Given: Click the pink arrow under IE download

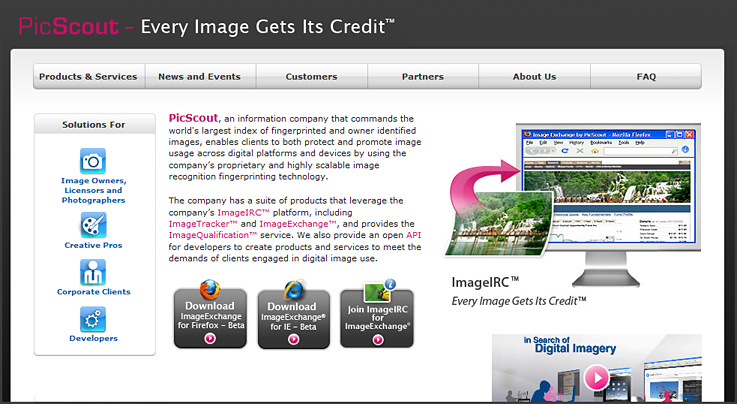Looking at the screenshot, I should 294,339.
